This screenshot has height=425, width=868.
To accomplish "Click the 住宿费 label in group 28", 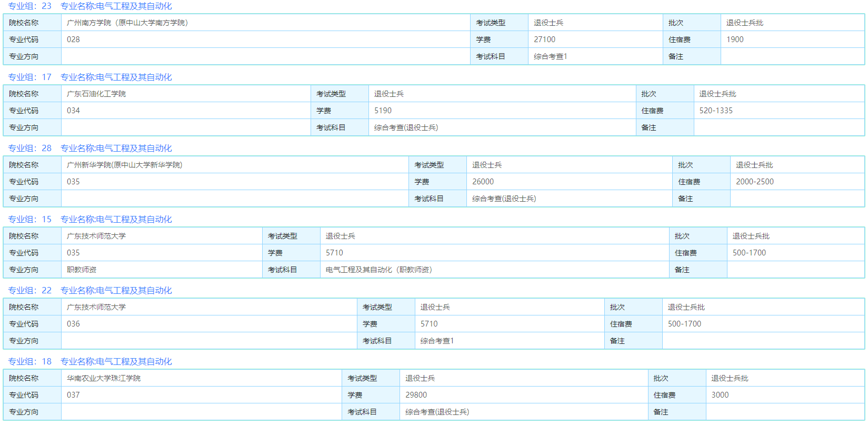I will point(689,182).
